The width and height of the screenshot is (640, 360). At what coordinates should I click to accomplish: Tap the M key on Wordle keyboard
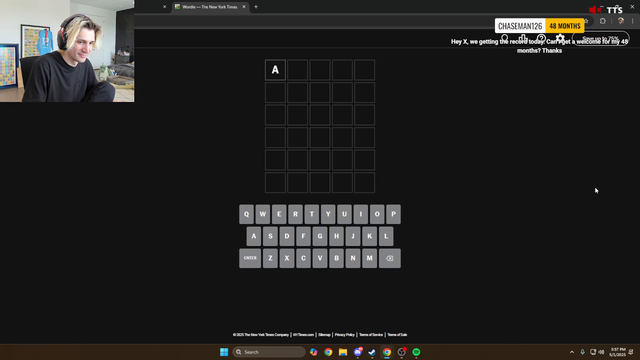[369, 258]
